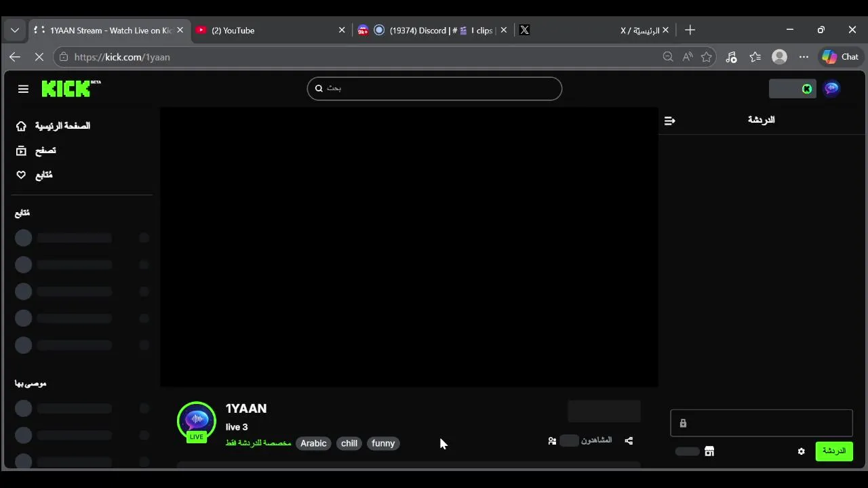This screenshot has width=868, height=488.
Task: Open a new browser tab
Action: [690, 30]
